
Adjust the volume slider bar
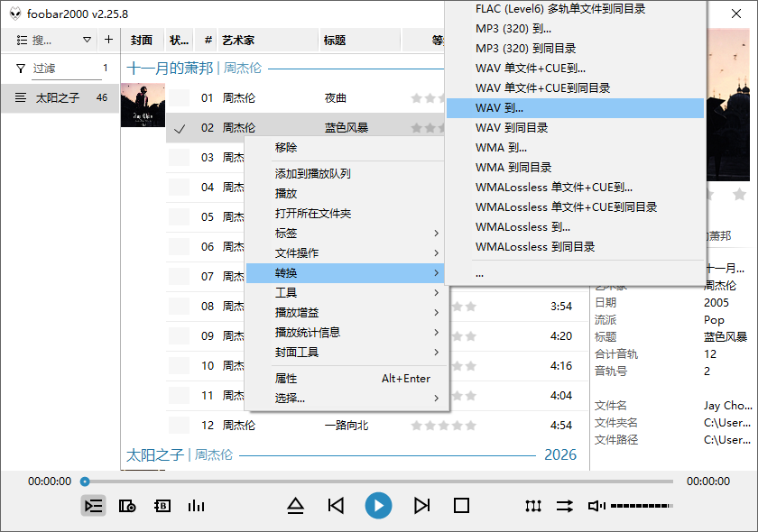pos(642,506)
